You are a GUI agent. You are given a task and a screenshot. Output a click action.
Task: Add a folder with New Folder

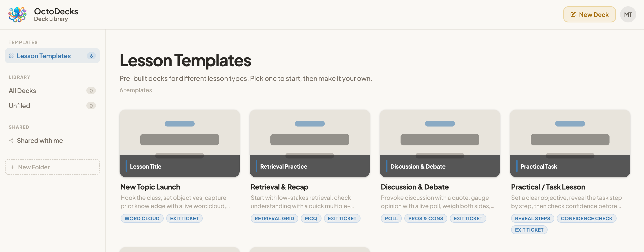click(x=52, y=167)
